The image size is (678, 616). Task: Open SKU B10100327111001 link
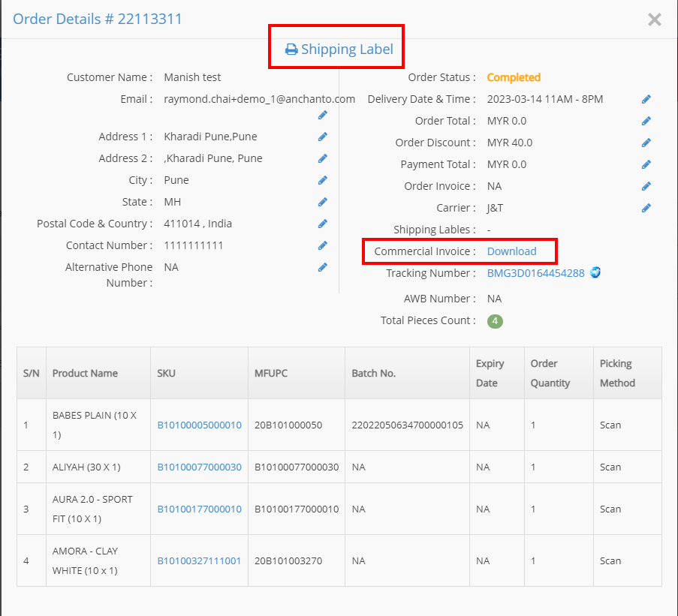click(x=199, y=560)
